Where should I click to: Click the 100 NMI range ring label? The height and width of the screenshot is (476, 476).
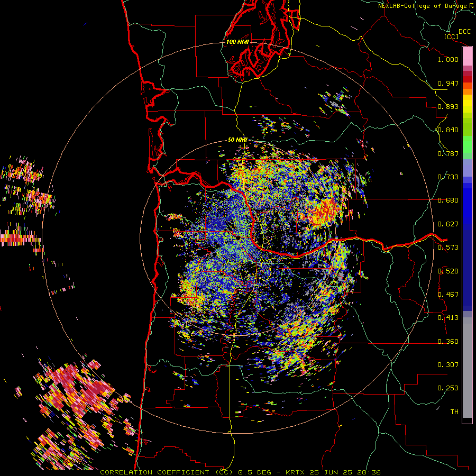[237, 42]
